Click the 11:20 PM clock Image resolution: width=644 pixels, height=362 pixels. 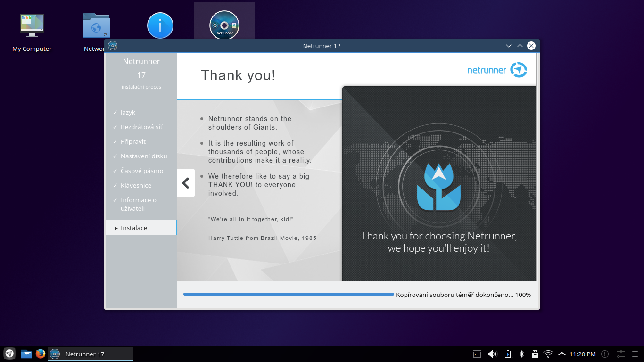click(582, 354)
